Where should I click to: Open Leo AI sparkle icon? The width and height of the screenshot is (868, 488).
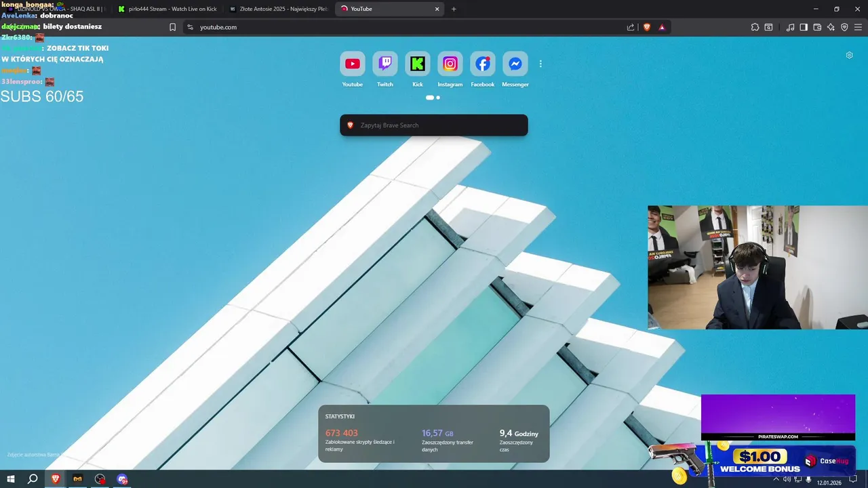click(831, 27)
